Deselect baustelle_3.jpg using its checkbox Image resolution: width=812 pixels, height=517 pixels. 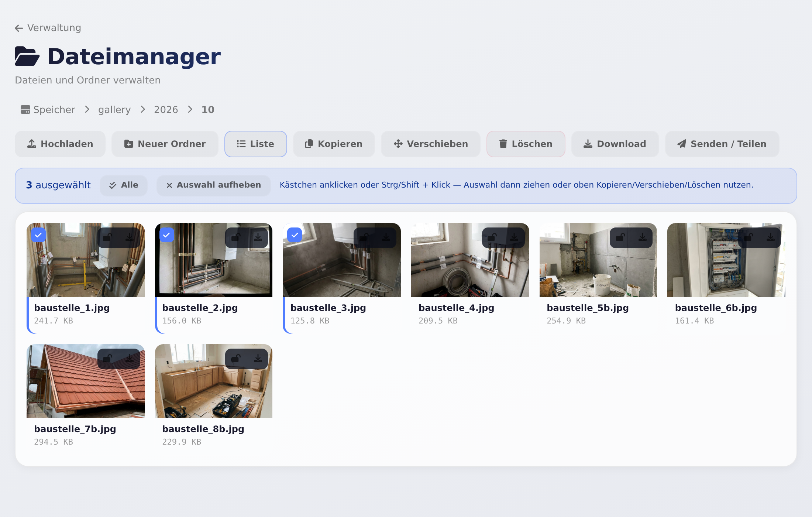pyautogui.click(x=295, y=235)
